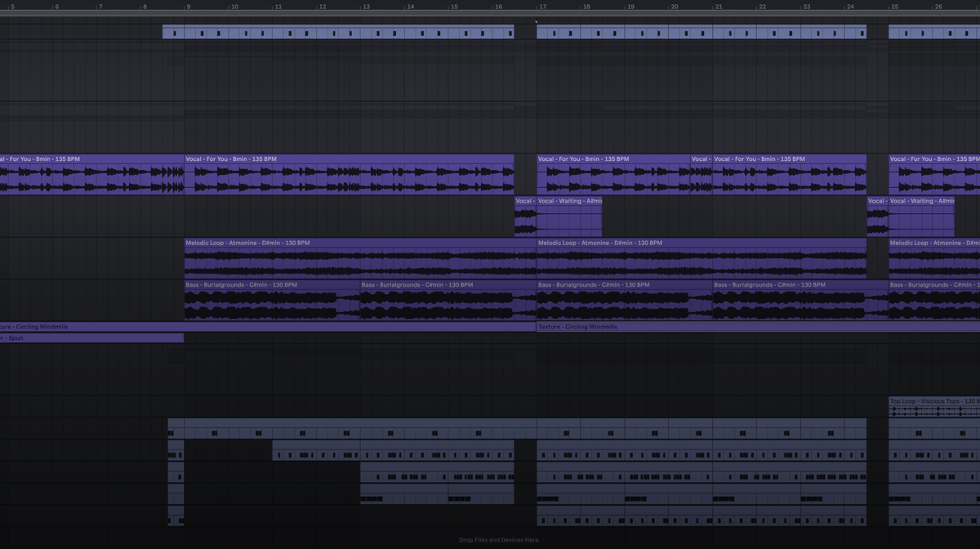Select Bass - Burialgrounds clip starting at bar 21
This screenshot has height=549, width=980.
coord(800,301)
